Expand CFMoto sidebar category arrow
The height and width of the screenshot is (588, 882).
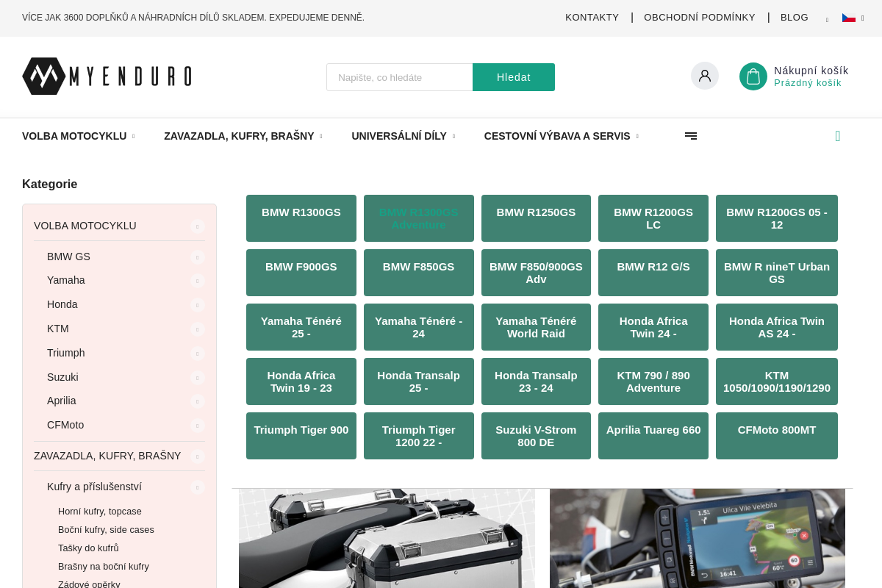click(x=197, y=425)
